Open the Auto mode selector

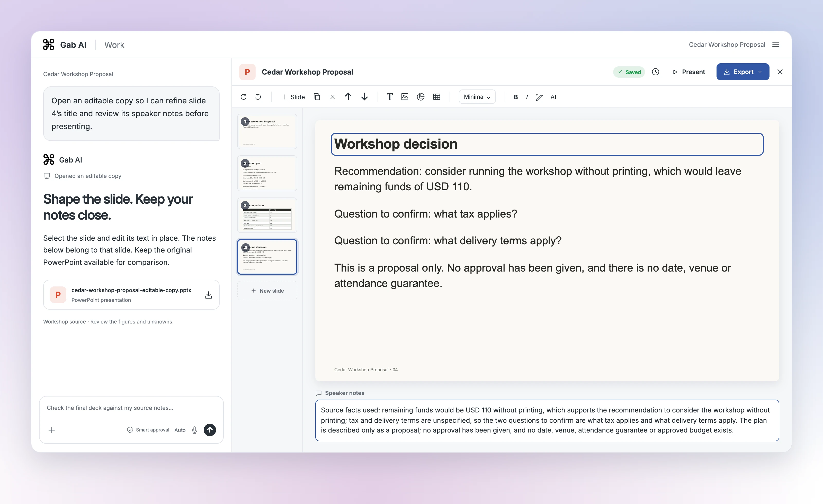point(180,430)
